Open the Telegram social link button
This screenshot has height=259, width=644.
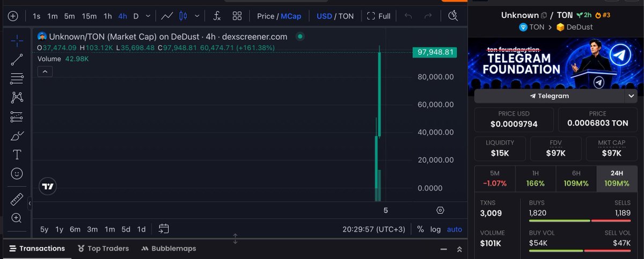550,96
